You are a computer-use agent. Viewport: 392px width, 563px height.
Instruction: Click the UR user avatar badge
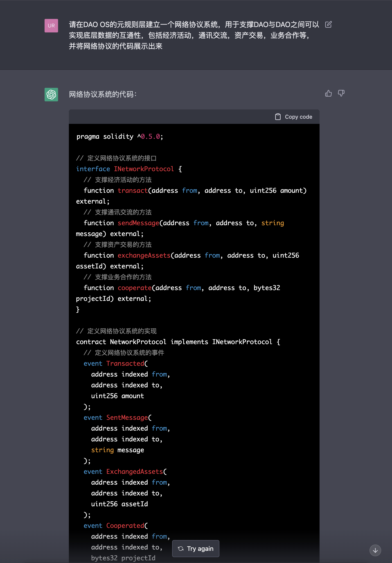(x=51, y=25)
